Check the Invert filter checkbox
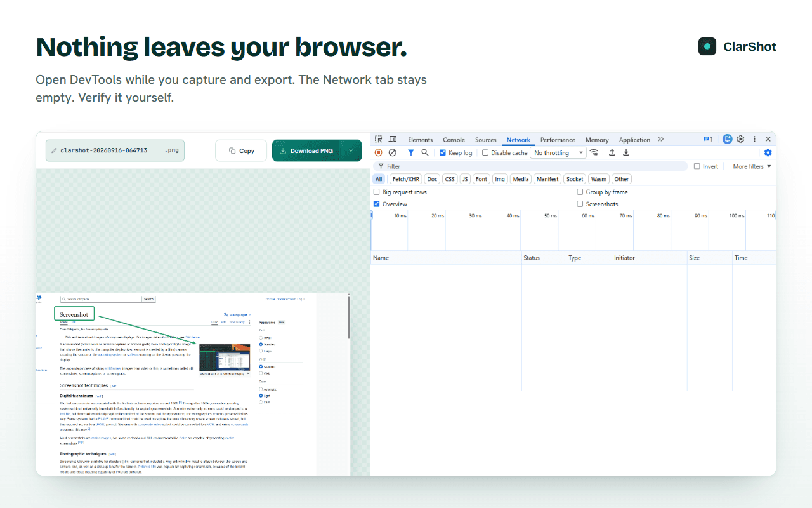The width and height of the screenshot is (812, 508). point(697,166)
